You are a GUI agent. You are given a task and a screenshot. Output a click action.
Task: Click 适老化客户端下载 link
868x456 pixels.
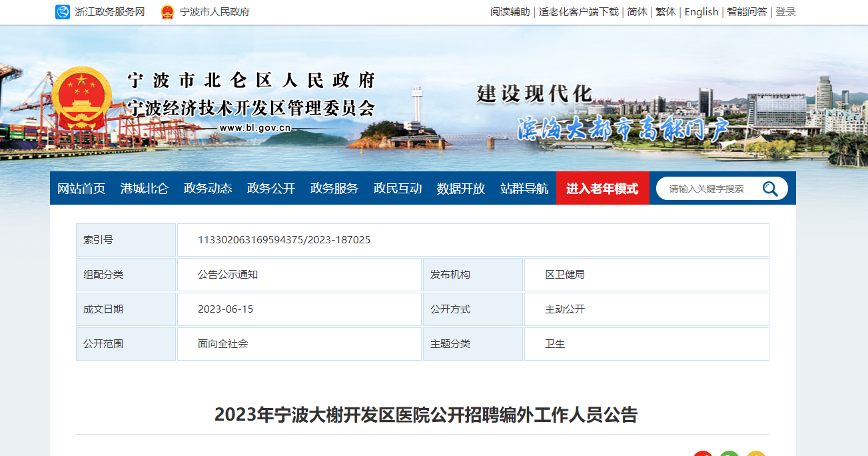[x=579, y=12]
